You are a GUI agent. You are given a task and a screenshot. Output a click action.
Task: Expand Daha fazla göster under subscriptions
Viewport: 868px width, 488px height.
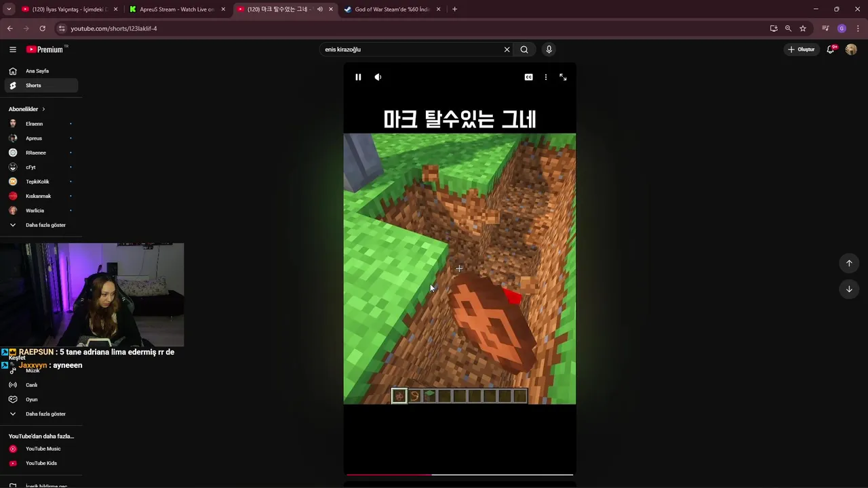(x=41, y=225)
